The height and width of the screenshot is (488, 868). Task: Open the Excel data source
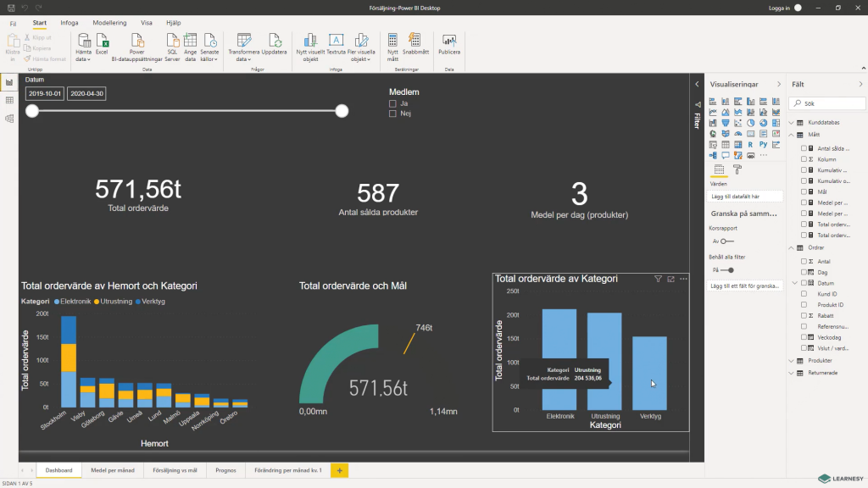(102, 44)
